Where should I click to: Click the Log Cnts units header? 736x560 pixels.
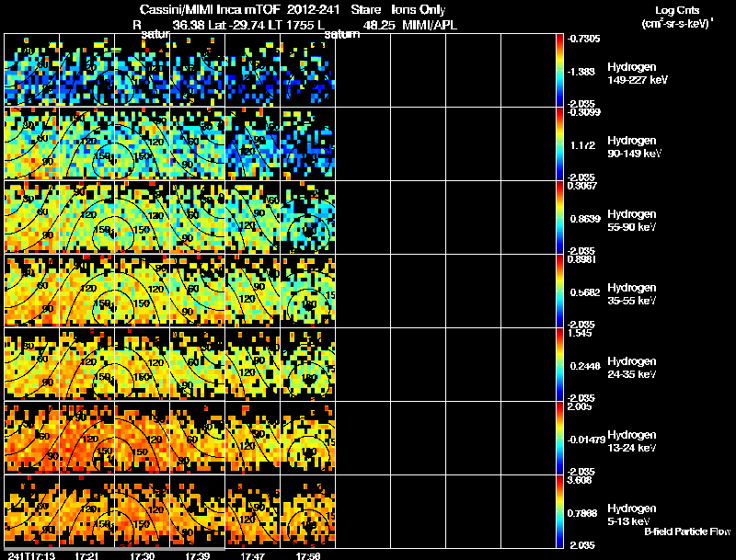677,17
